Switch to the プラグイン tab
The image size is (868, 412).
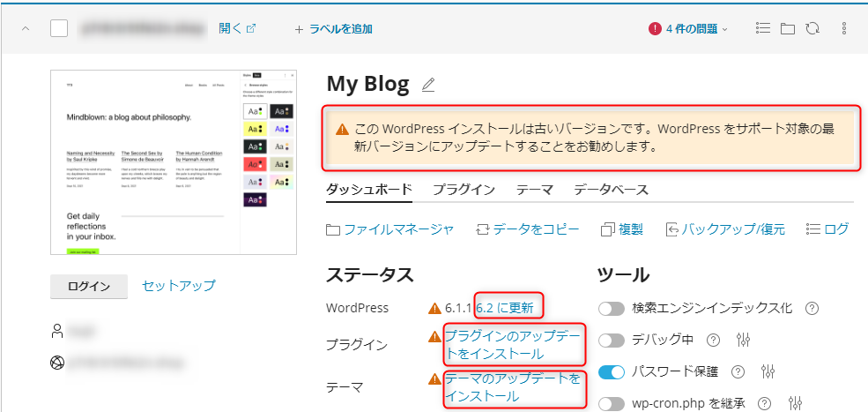point(464,190)
